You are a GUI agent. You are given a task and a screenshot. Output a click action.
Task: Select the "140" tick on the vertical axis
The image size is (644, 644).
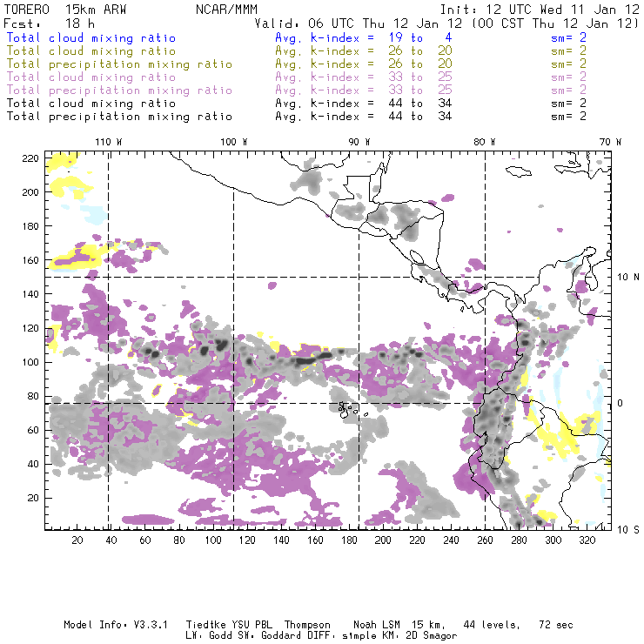[30, 294]
